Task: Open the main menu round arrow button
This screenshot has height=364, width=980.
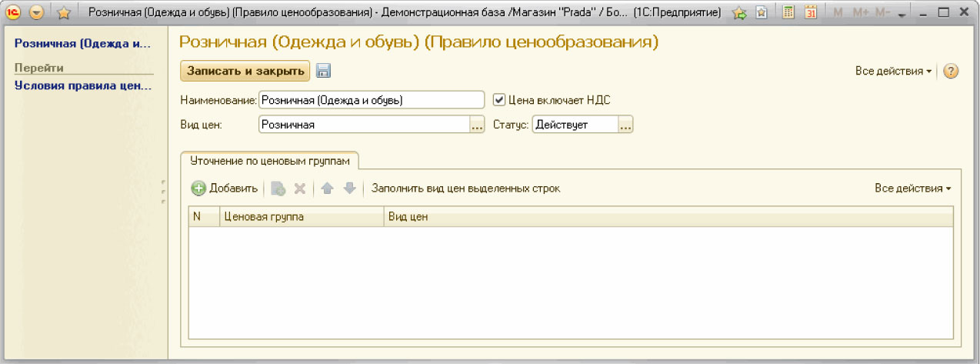Action: click(36, 12)
